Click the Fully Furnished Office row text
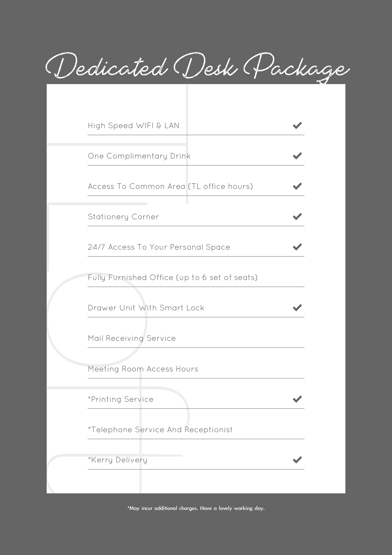This screenshot has height=555, width=392. tap(173, 277)
